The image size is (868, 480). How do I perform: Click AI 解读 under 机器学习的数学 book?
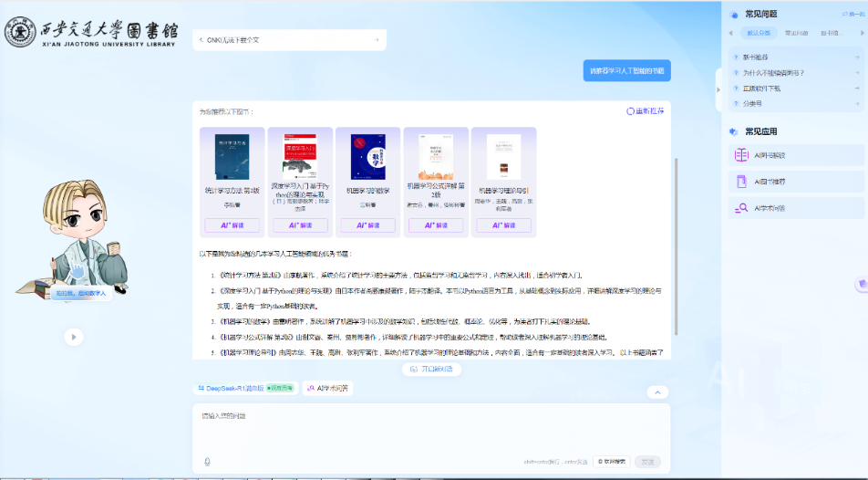(x=367, y=225)
